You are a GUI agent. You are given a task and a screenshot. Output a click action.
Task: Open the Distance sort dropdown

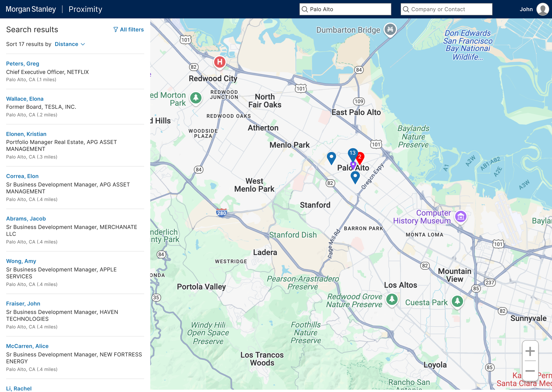(70, 44)
